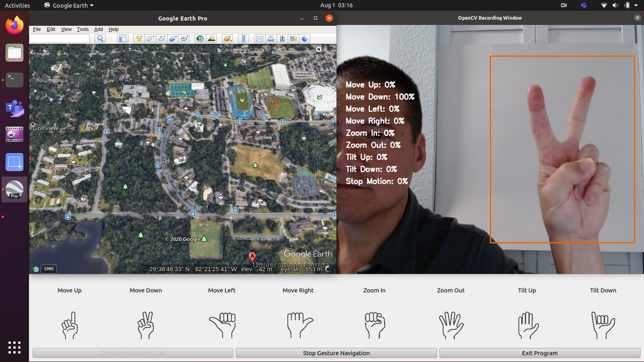Image resolution: width=644 pixels, height=362 pixels.
Task: Click the Google Earth search input field
Action: (x=60, y=39)
